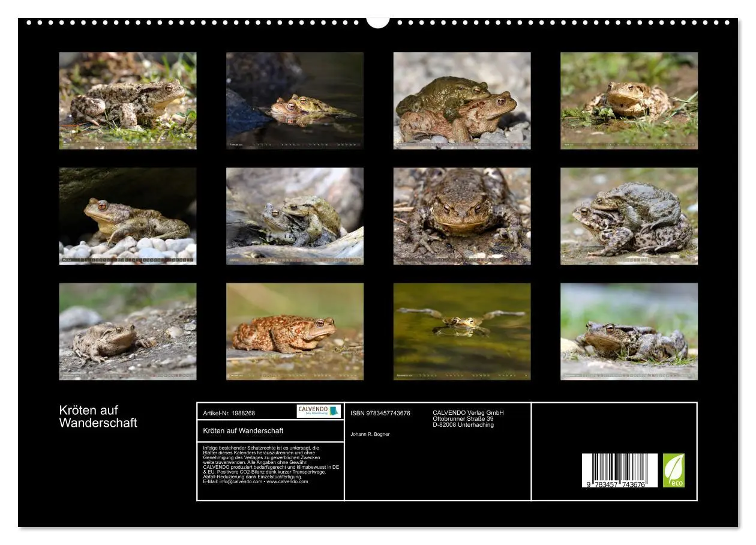756x545 pixels.
Task: Click the spiral binding at the top
Action: point(240,22)
